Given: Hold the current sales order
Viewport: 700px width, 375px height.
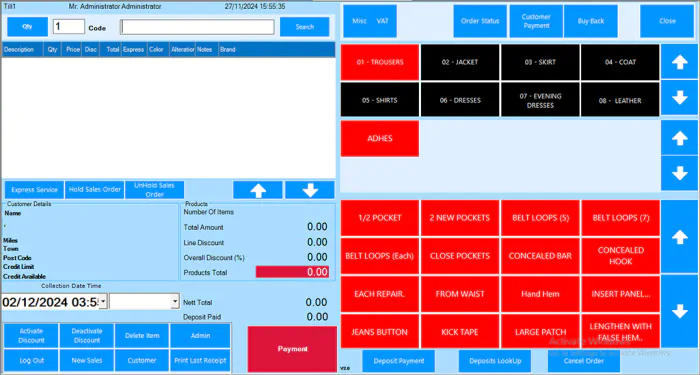Looking at the screenshot, I should point(94,190).
